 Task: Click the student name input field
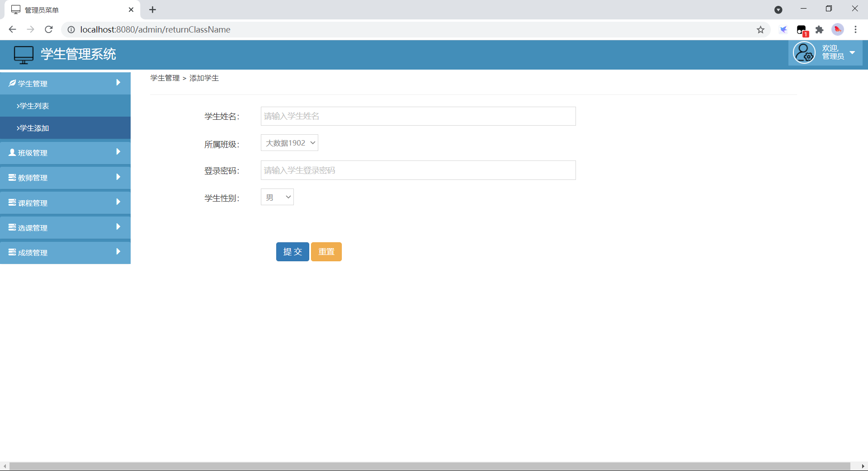pos(418,116)
